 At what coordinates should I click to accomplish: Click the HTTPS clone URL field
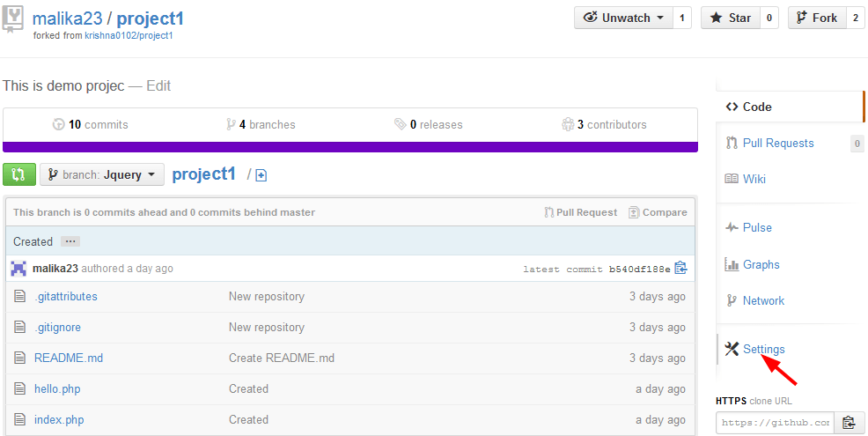pos(775,423)
